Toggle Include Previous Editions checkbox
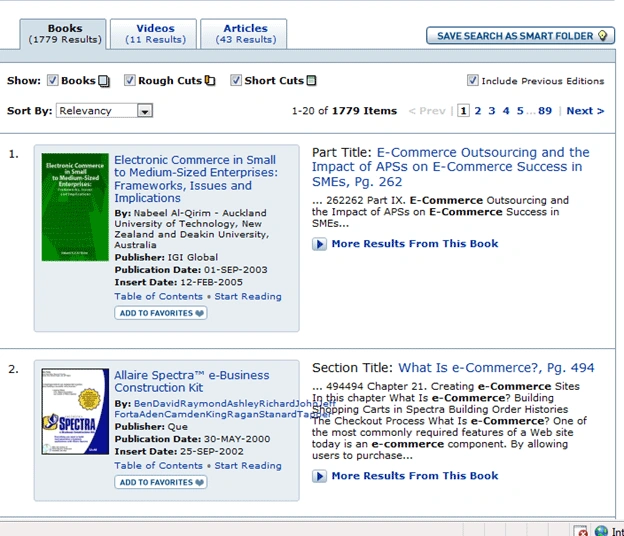 coord(472,80)
